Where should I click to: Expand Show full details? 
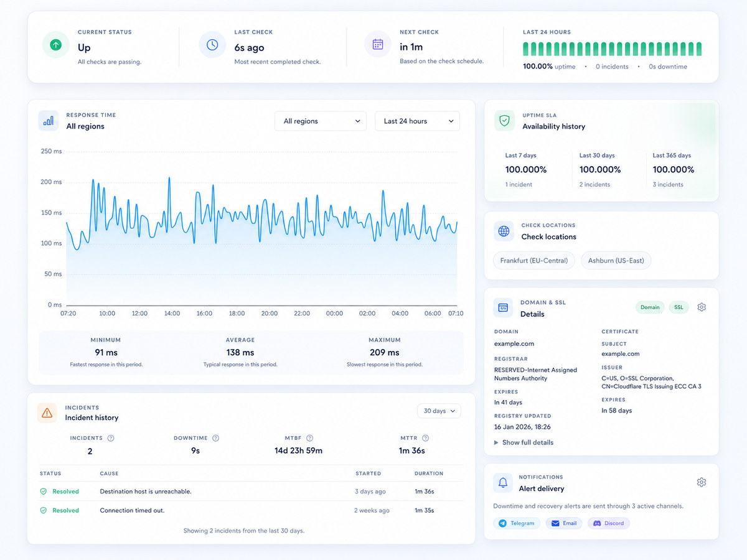[x=524, y=442]
